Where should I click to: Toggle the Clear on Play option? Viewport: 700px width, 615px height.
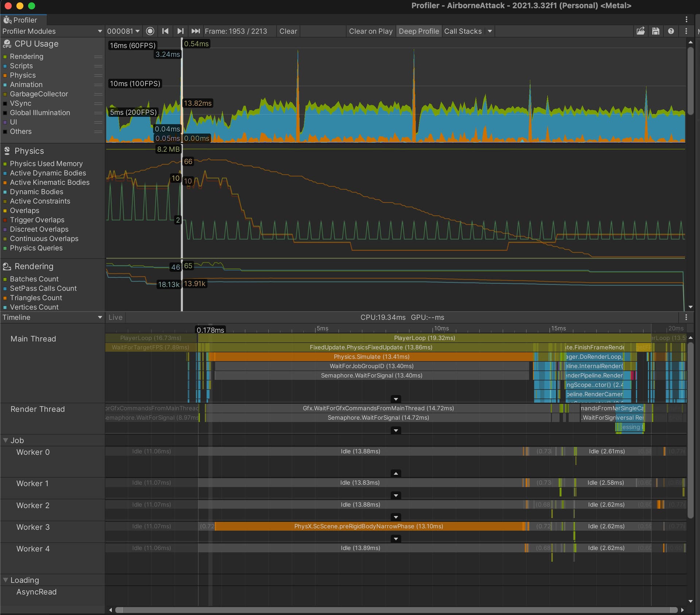(x=370, y=31)
